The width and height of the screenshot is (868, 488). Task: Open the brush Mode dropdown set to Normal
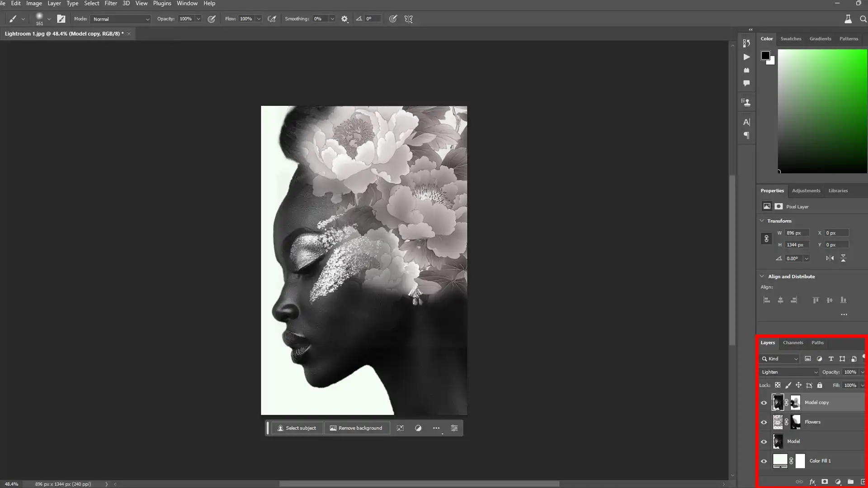coord(121,19)
